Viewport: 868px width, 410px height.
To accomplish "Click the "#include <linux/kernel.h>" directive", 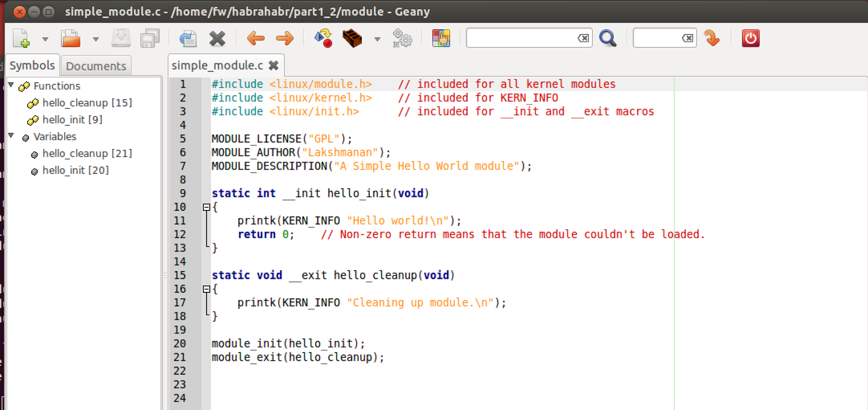I will click(x=292, y=98).
